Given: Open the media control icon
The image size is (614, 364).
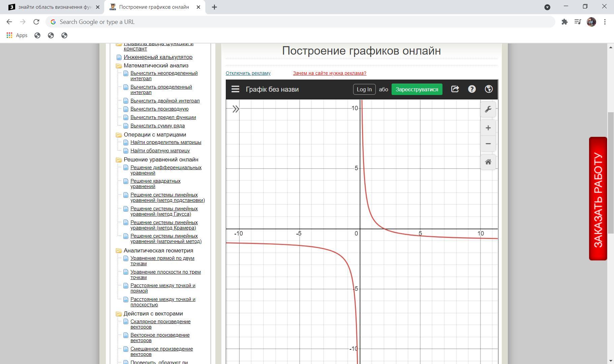Looking at the screenshot, I should point(578,22).
